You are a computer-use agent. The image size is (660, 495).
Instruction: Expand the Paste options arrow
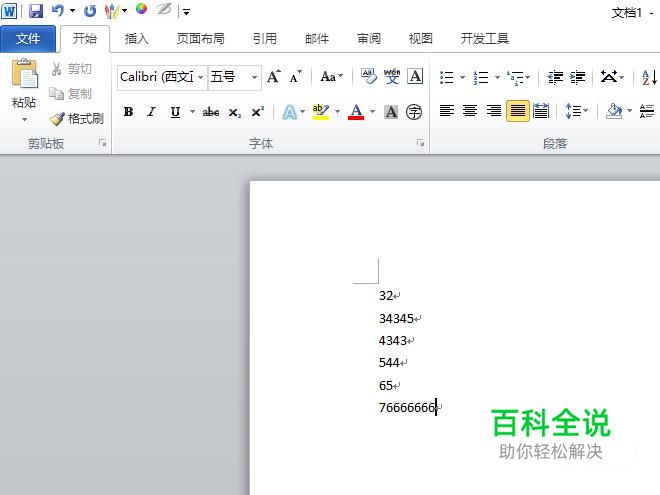point(24,120)
